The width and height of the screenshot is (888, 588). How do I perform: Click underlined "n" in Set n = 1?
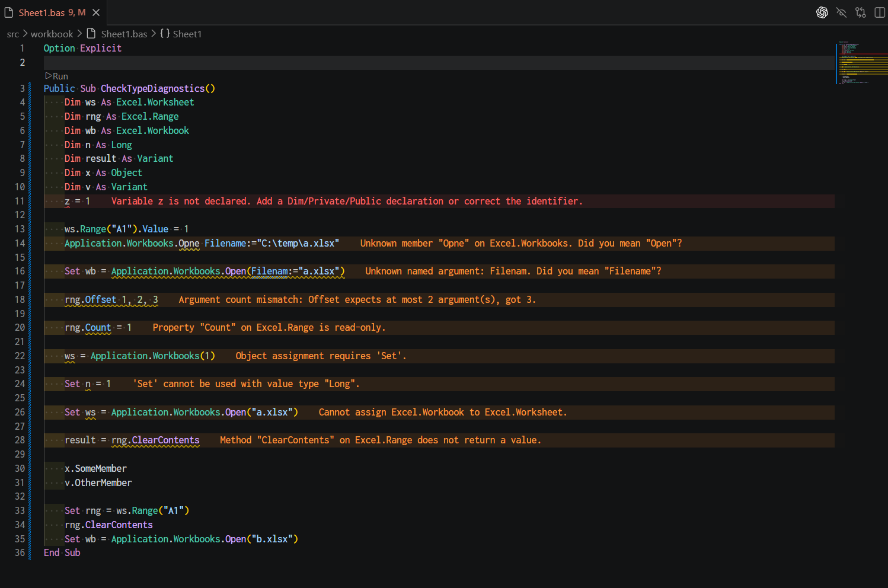[x=88, y=384]
